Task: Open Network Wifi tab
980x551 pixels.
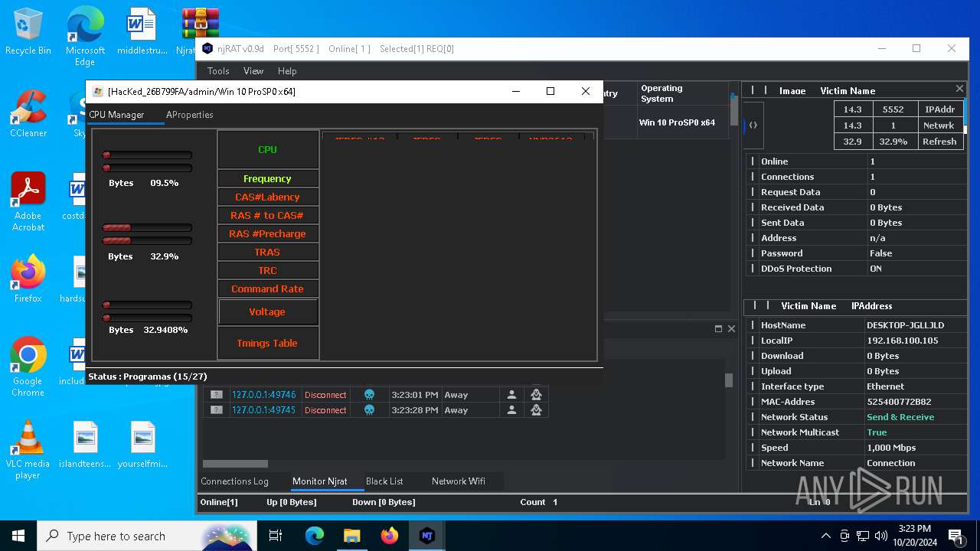Action: click(459, 481)
